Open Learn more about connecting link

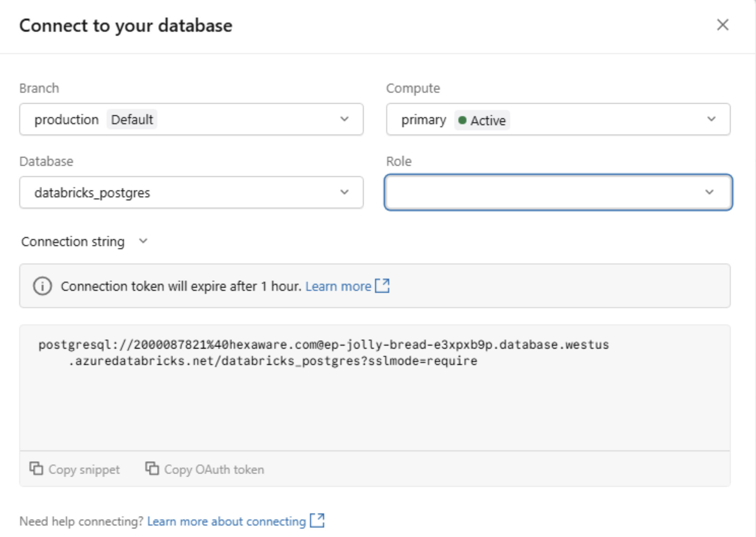(x=226, y=521)
